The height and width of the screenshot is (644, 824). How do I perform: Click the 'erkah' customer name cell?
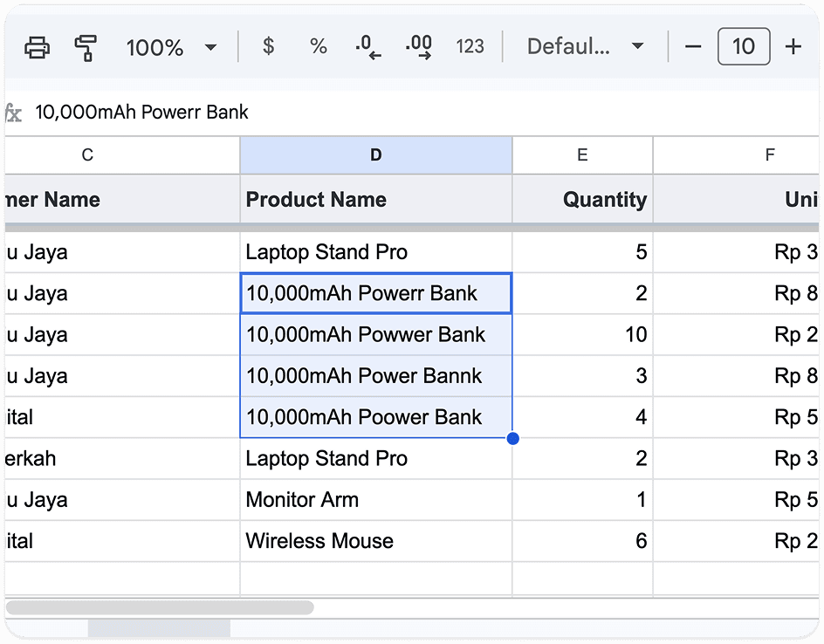tap(122, 459)
